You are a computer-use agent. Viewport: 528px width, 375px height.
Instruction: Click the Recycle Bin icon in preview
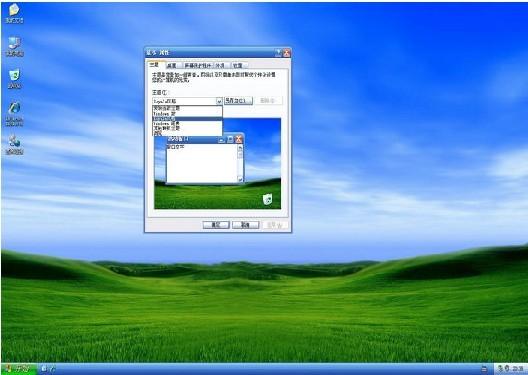[267, 199]
